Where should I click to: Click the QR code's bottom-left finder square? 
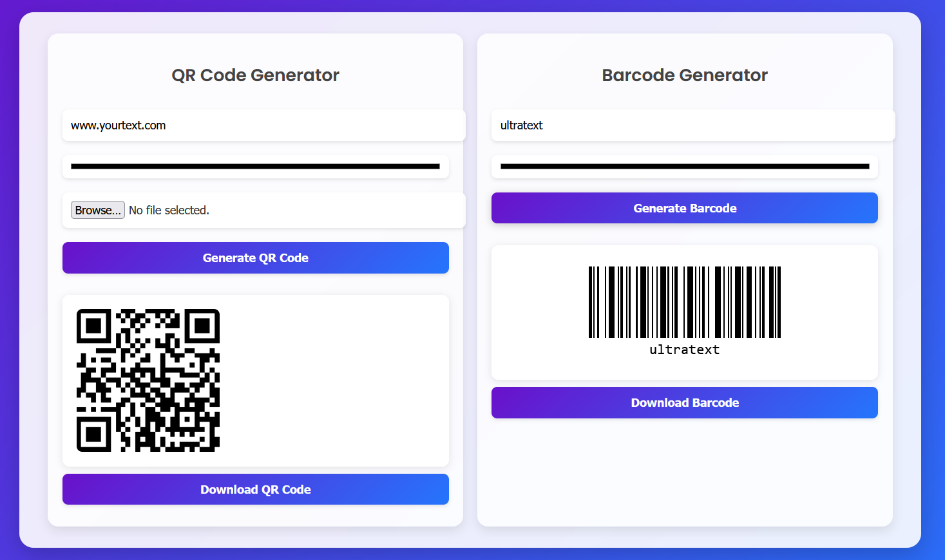94,434
